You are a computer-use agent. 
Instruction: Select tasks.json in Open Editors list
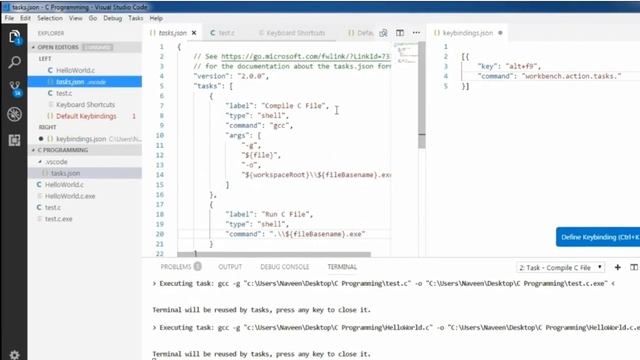coord(85,82)
